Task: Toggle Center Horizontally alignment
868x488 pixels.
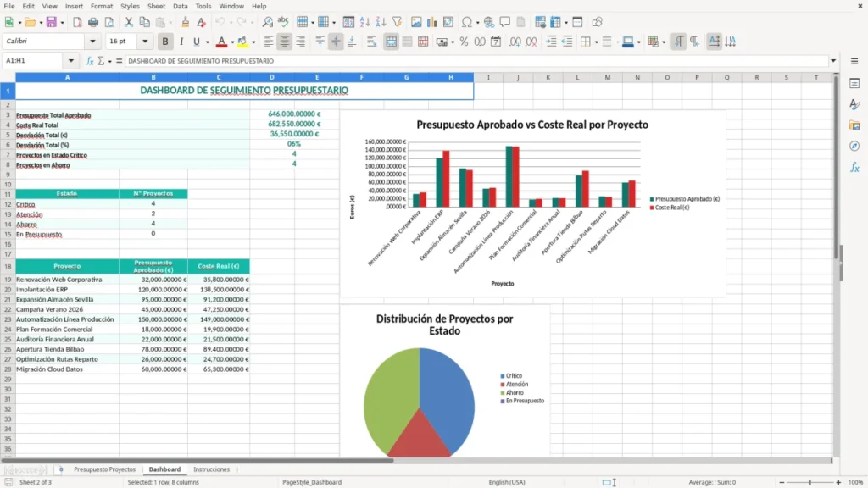Action: click(285, 42)
